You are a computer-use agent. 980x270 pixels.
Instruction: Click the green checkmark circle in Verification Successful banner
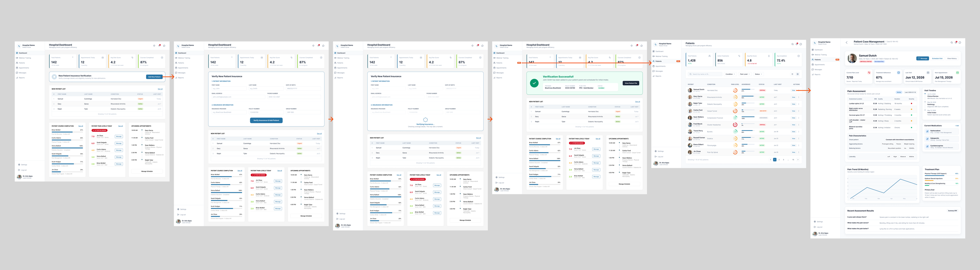pos(534,83)
